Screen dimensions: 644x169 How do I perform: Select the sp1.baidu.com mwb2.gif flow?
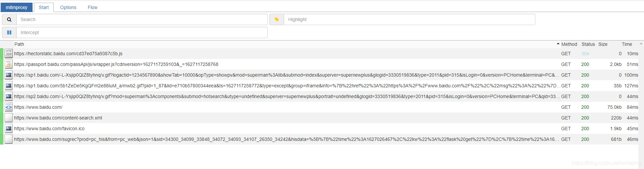click(x=319, y=86)
